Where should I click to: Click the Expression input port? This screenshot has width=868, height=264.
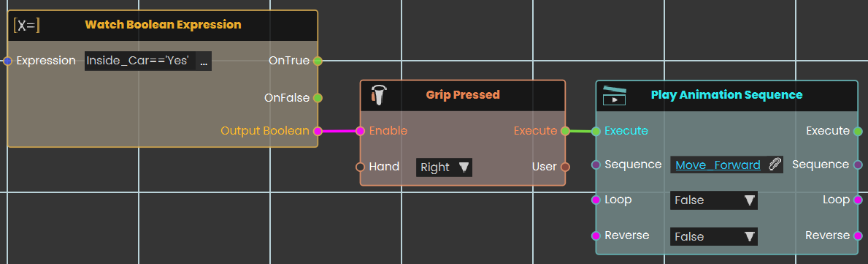[7, 61]
